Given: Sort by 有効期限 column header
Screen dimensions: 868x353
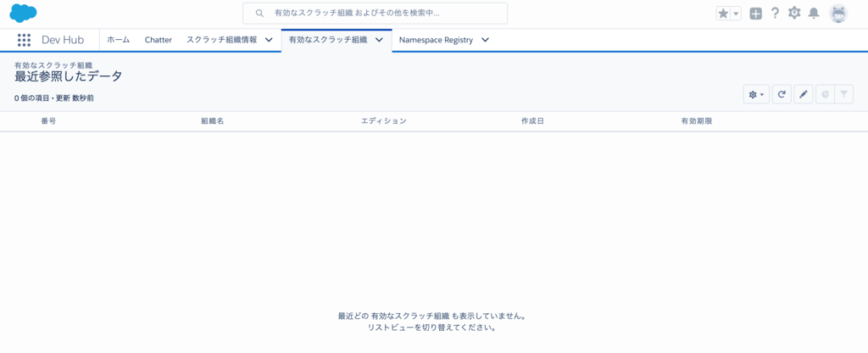Looking at the screenshot, I should [x=697, y=120].
